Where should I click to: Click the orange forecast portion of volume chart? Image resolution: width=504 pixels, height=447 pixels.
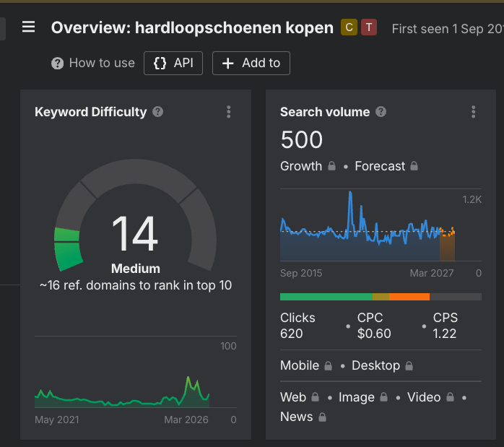pos(447,244)
